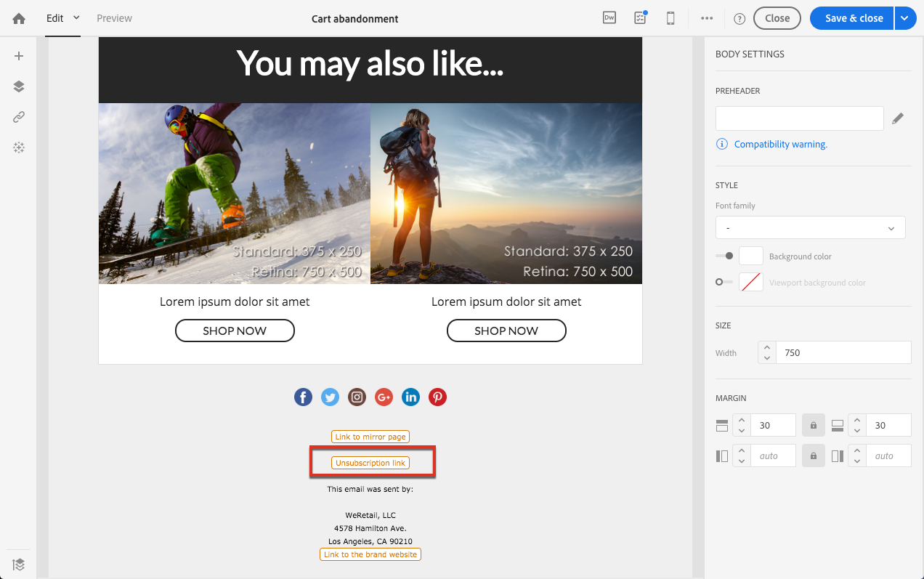Expand the Save & close dropdown arrow
The height and width of the screenshot is (579, 924).
(x=906, y=18)
